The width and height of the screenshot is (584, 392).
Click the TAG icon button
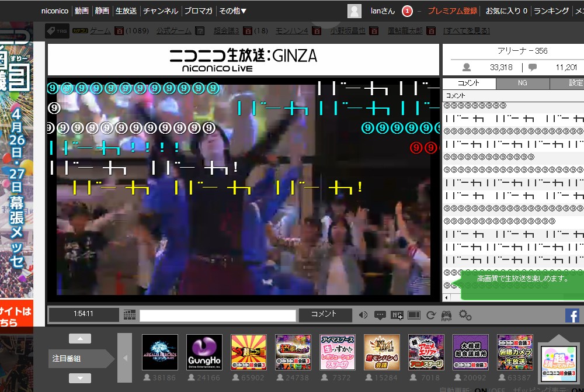[57, 31]
